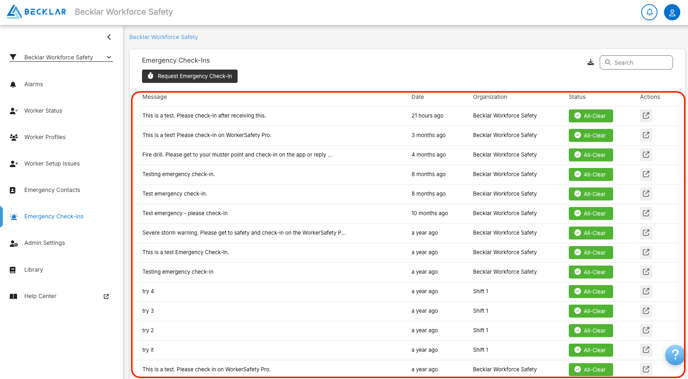Focus the Search input field
The image size is (688, 379).
pyautogui.click(x=636, y=62)
